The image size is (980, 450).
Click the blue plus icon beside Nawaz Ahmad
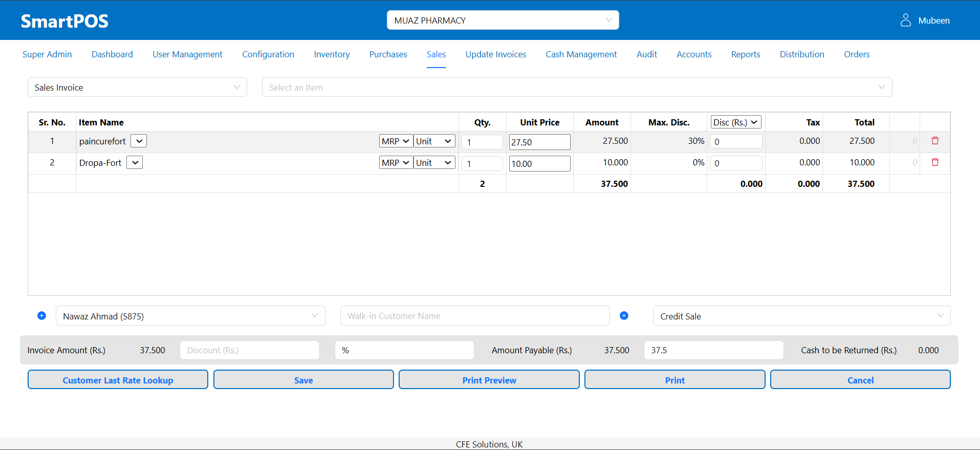[x=42, y=316]
